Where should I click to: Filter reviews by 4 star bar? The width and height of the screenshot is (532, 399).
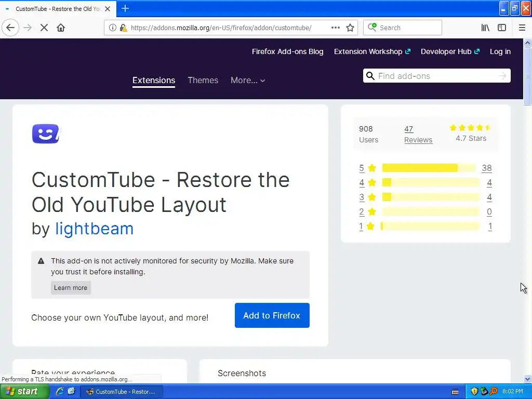pyautogui.click(x=431, y=182)
